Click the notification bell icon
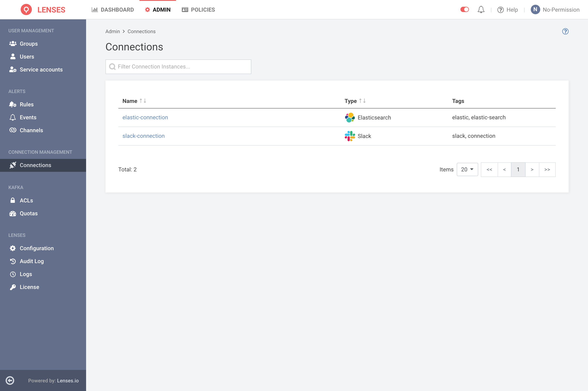588x391 pixels. (x=481, y=10)
